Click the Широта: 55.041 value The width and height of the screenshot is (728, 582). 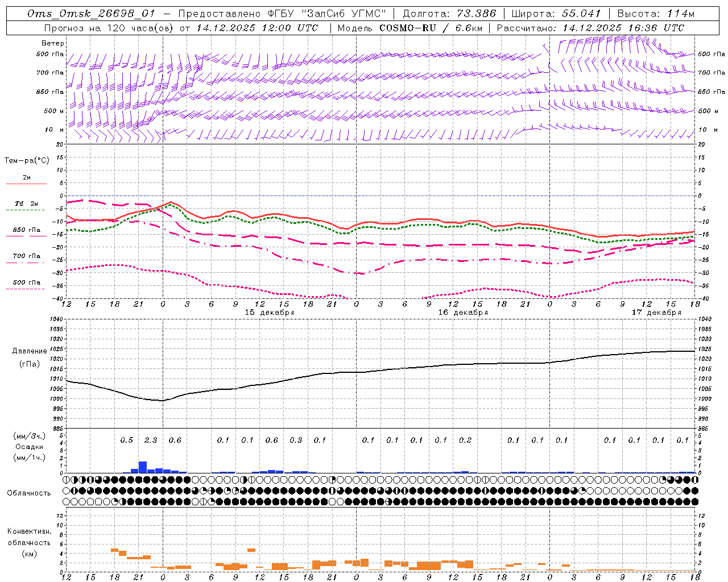click(556, 14)
